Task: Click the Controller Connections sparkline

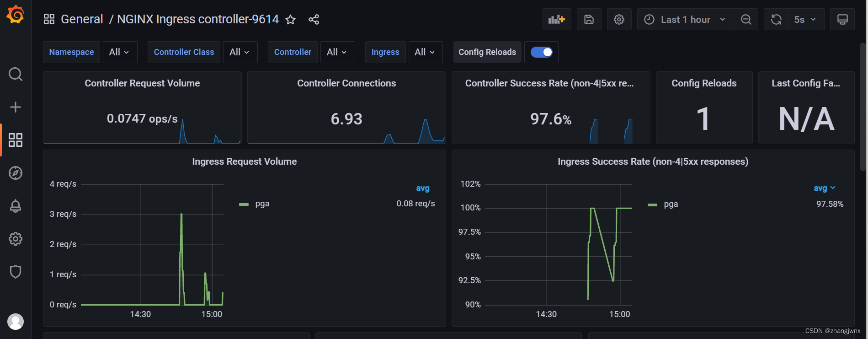Action: coord(346,132)
